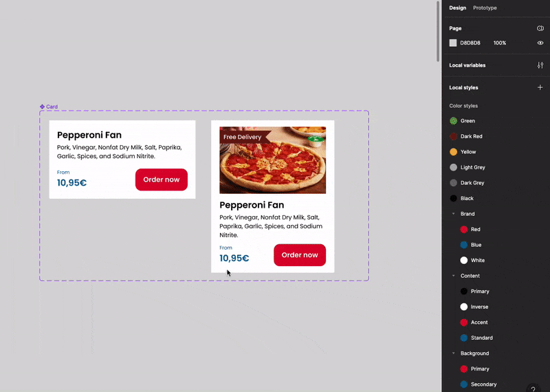Collapse the Brand color group

[454, 214]
